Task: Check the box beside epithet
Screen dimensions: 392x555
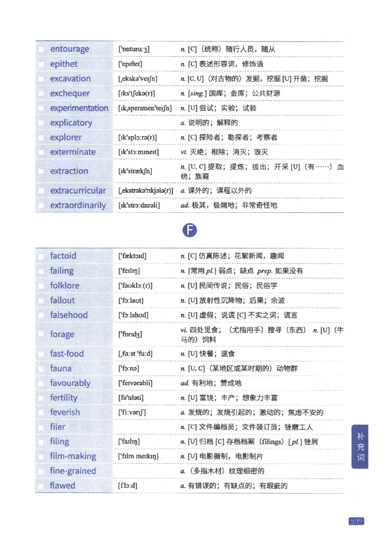Action: coord(41,64)
